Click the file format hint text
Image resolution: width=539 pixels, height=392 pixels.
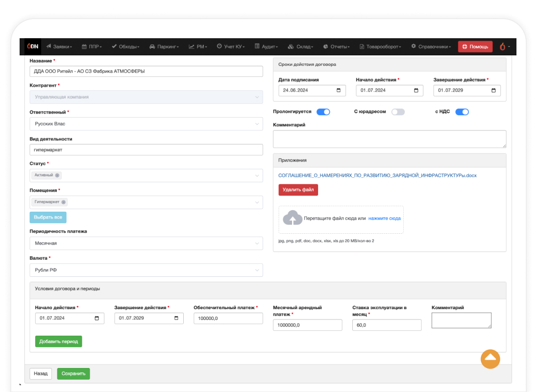[326, 241]
